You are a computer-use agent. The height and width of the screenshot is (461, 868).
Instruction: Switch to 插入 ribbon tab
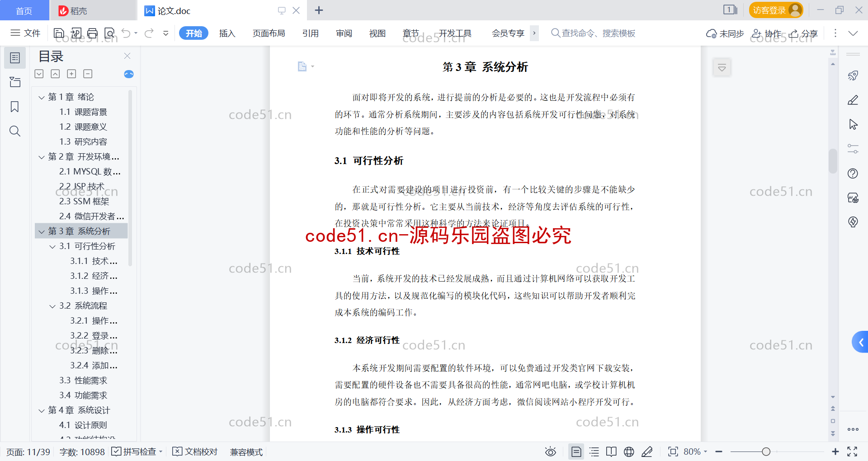pyautogui.click(x=227, y=33)
